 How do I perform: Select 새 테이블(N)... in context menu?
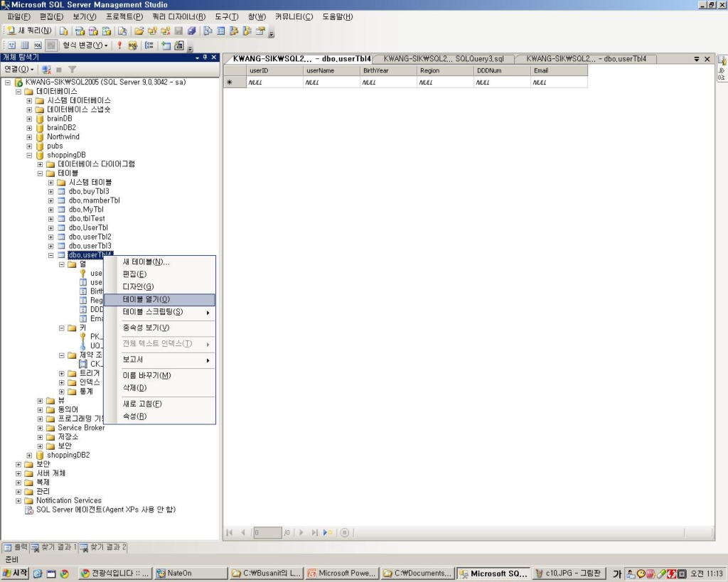[x=160, y=262]
